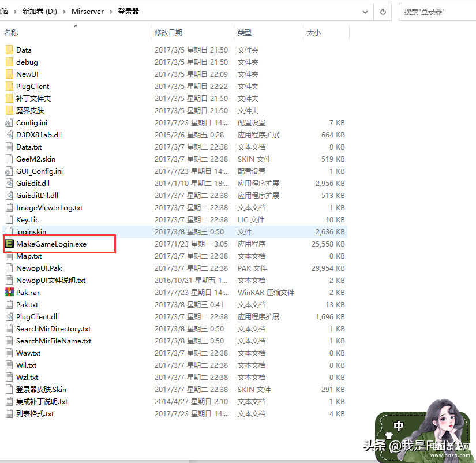The height and width of the screenshot is (463, 476).
Task: Click the 291 KB size value
Action: [333, 390]
